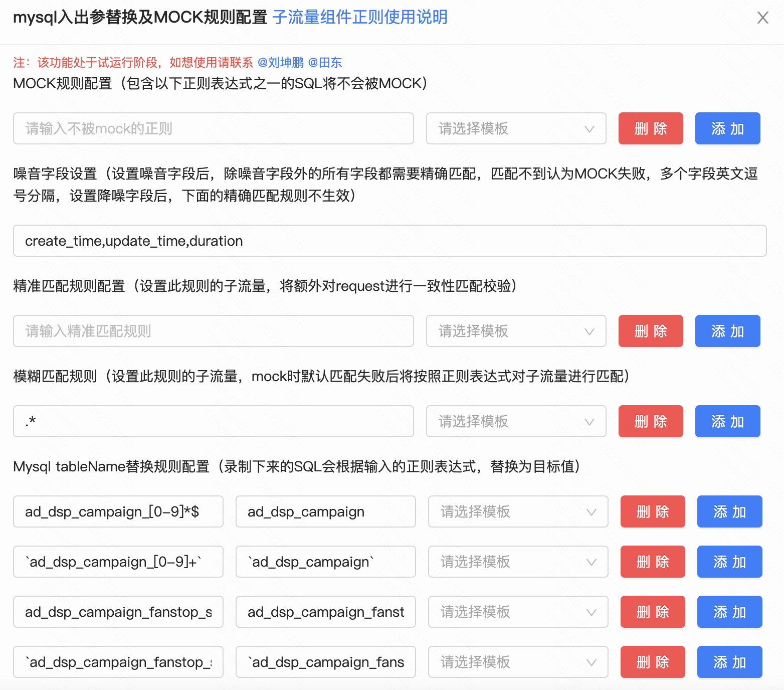The width and height of the screenshot is (784, 690).
Task: Click the `ad_dsp_campaign_fanstop_ backtick regex input
Action: [x=118, y=662]
